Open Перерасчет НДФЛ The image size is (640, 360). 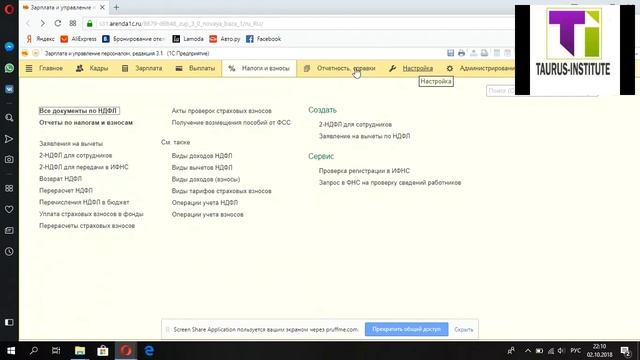(66, 191)
